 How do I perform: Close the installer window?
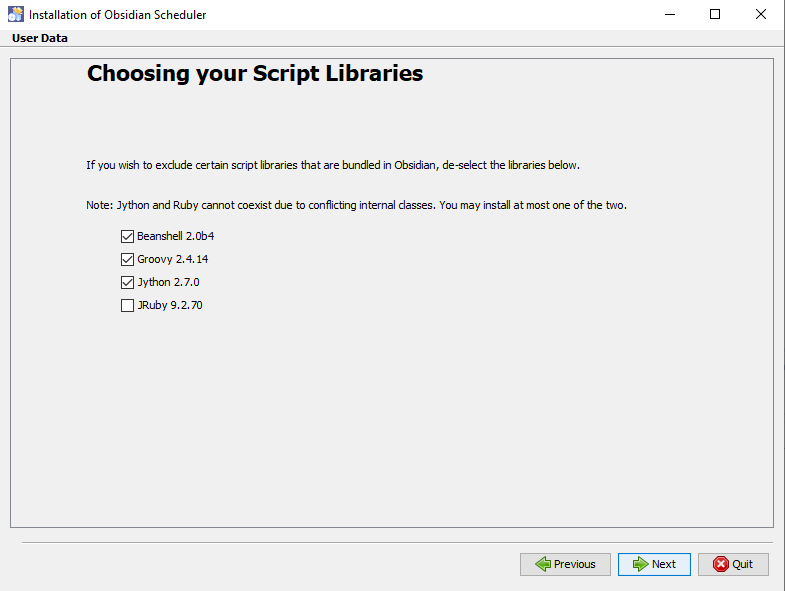click(761, 15)
